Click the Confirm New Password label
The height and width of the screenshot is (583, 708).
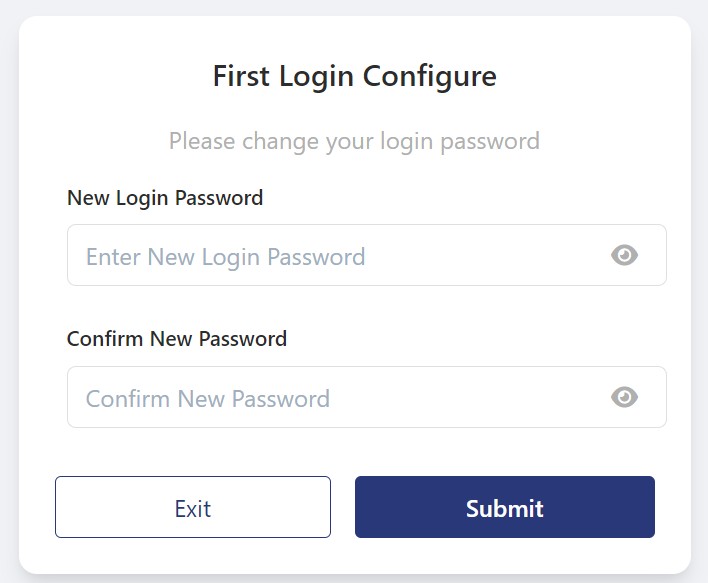177,338
